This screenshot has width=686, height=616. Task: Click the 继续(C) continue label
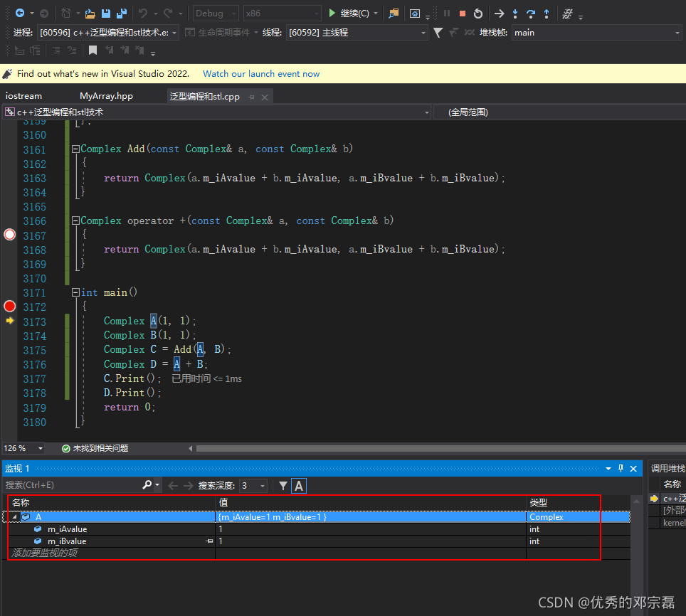tap(355, 14)
